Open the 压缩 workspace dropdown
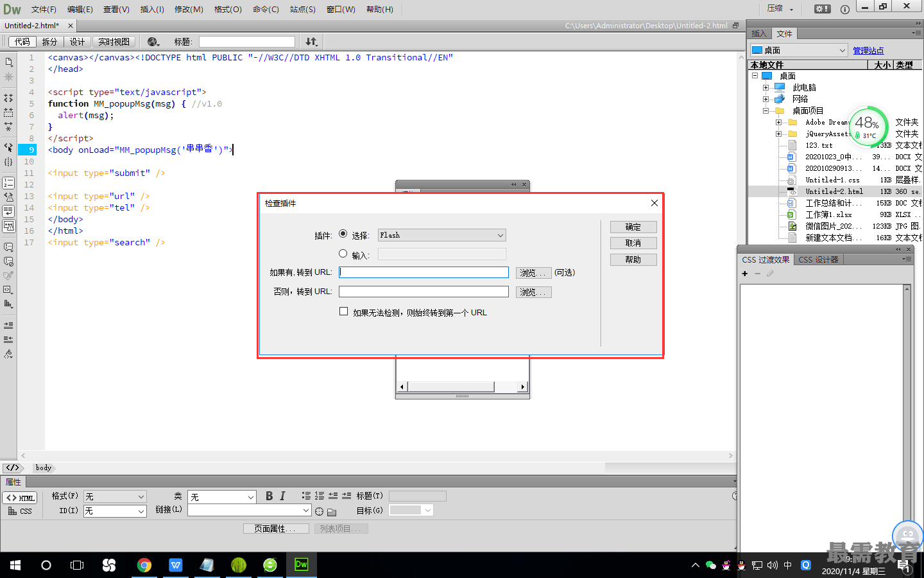924x578 pixels. (780, 8)
